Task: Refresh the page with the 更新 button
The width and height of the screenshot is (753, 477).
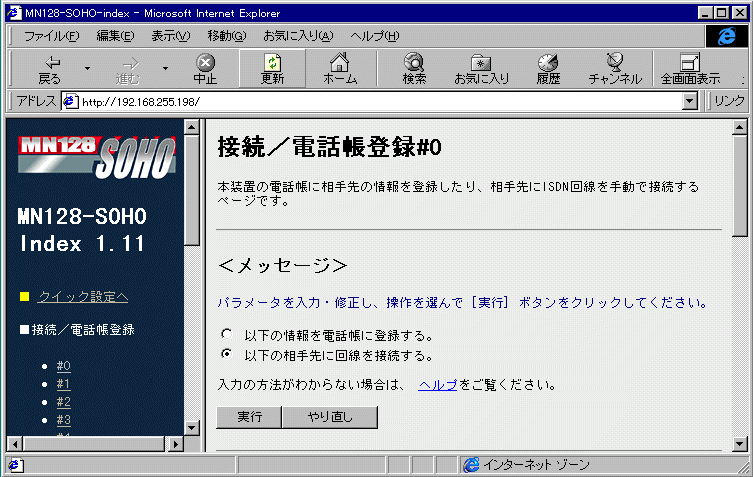Action: click(272, 69)
